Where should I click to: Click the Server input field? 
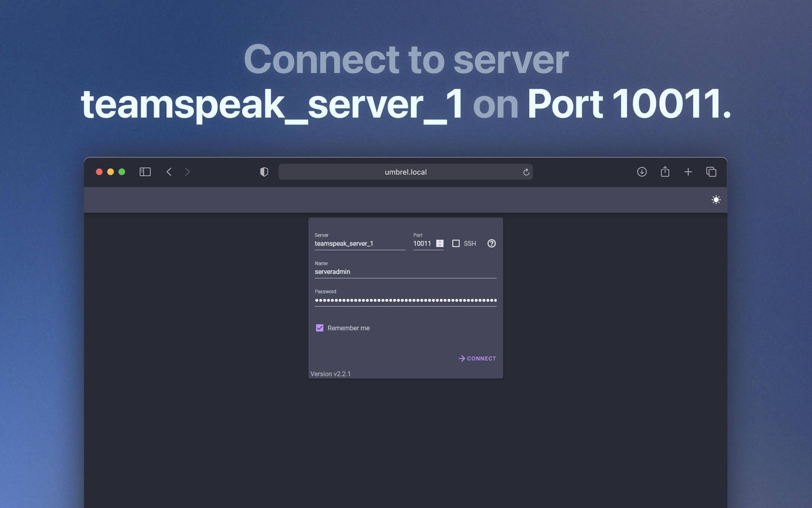359,243
